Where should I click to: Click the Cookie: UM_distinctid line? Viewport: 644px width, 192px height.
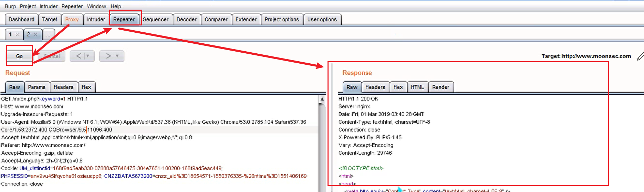(112, 168)
